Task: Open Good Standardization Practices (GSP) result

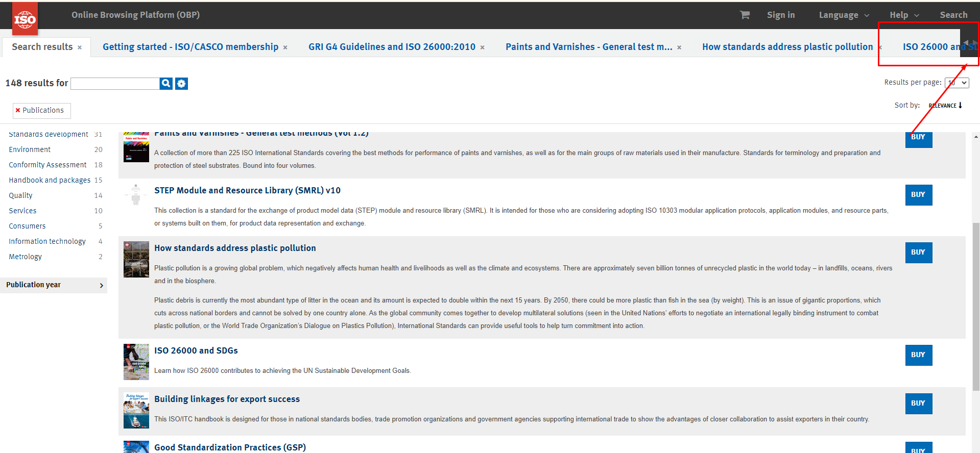Action: [230, 447]
